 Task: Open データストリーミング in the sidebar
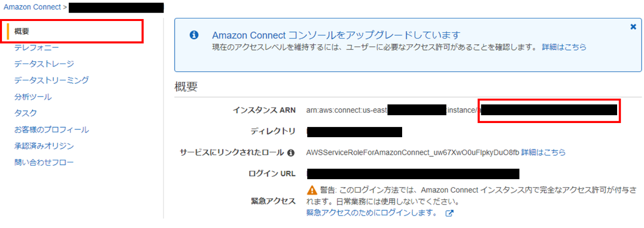pos(51,80)
